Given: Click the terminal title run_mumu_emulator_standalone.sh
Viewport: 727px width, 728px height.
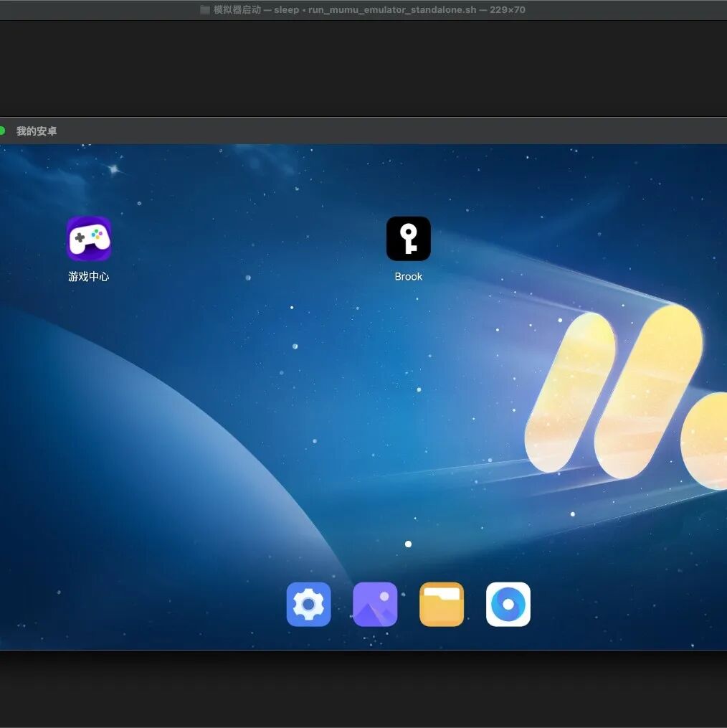Looking at the screenshot, I should click(x=392, y=10).
